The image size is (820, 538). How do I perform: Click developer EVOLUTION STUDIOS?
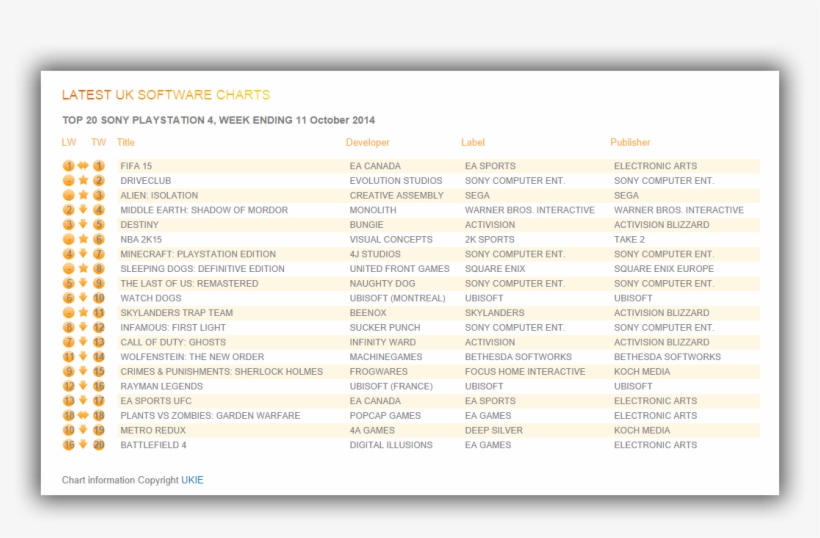pos(396,180)
